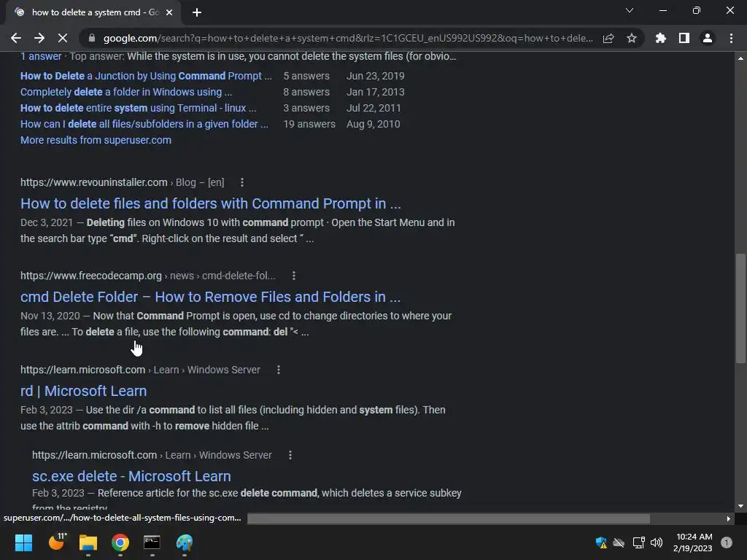Image resolution: width=747 pixels, height=560 pixels.
Task: Go back using the browser back arrow
Action: pyautogui.click(x=16, y=38)
